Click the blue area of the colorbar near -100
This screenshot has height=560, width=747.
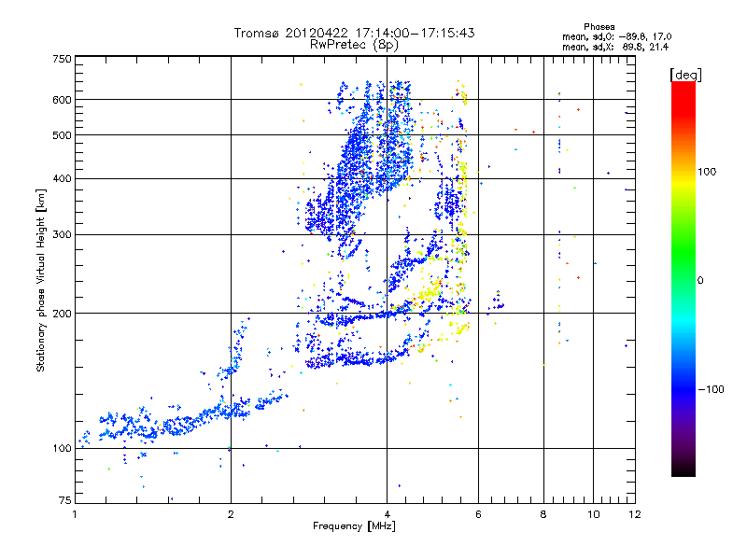(x=684, y=386)
